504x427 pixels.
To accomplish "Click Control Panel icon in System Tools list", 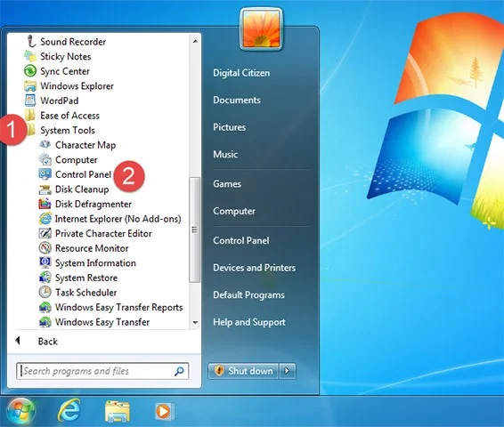I will click(45, 174).
